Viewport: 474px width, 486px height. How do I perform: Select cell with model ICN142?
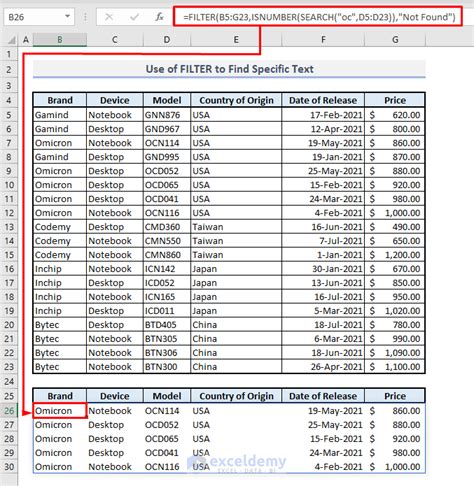pyautogui.click(x=167, y=269)
